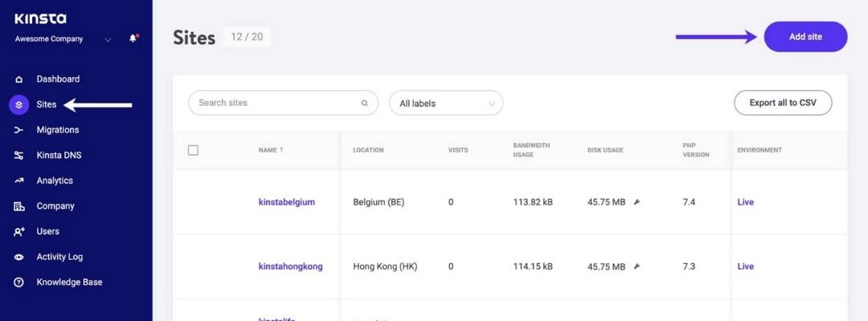Click the Company building icon
This screenshot has height=321, width=868.
18,206
